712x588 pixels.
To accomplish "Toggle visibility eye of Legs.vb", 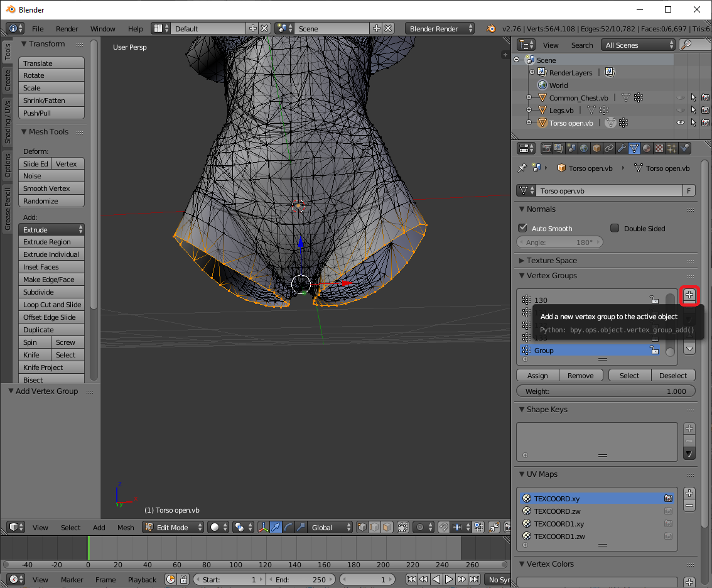I will [x=680, y=110].
